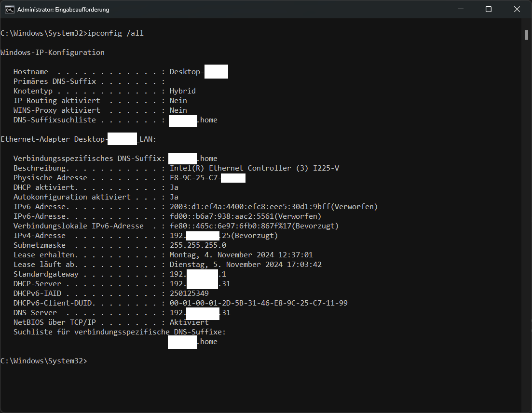Click the vertical scrollbar thumb
The height and width of the screenshot is (413, 532).
click(x=527, y=35)
